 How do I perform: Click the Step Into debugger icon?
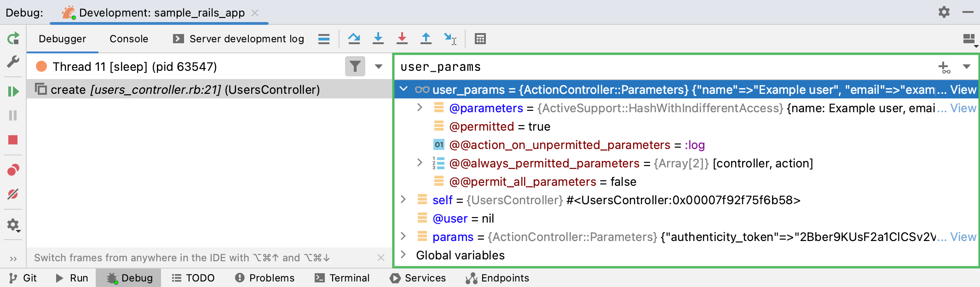[x=378, y=39]
